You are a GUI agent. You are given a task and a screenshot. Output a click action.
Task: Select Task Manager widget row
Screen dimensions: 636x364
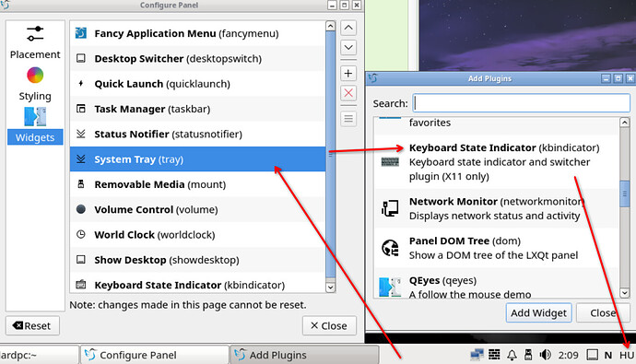(197, 109)
